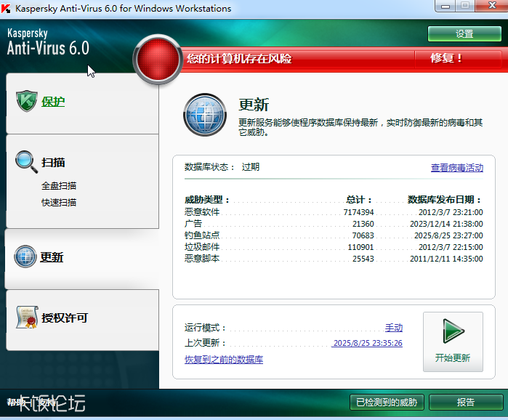Select 全盘扫描 full scan option
Screen dimensions: 508x420
(59, 185)
